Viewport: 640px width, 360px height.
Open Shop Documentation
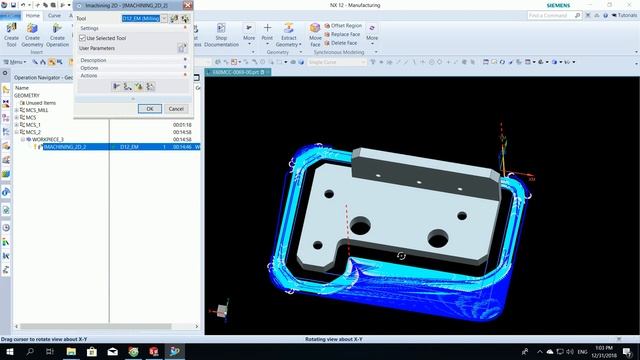[221, 34]
